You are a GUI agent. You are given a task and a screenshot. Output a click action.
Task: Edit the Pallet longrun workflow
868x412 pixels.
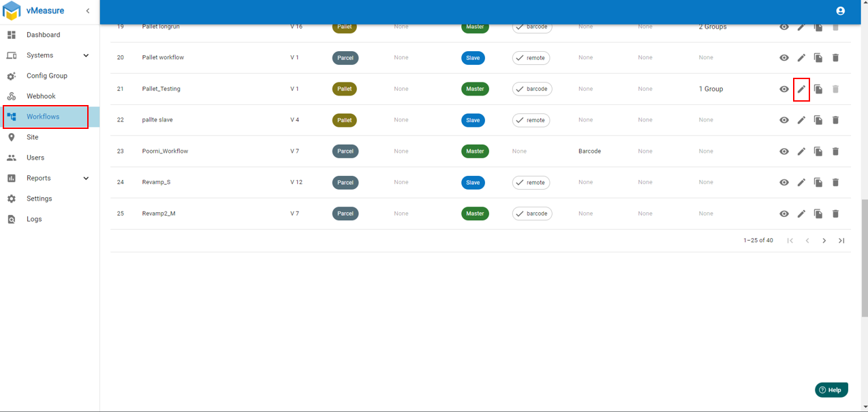pos(801,27)
